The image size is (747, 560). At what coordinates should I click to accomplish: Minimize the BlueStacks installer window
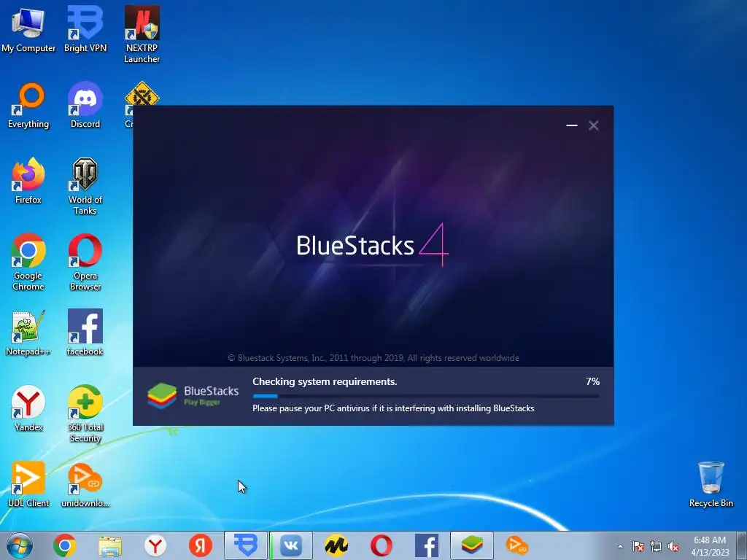click(x=572, y=125)
